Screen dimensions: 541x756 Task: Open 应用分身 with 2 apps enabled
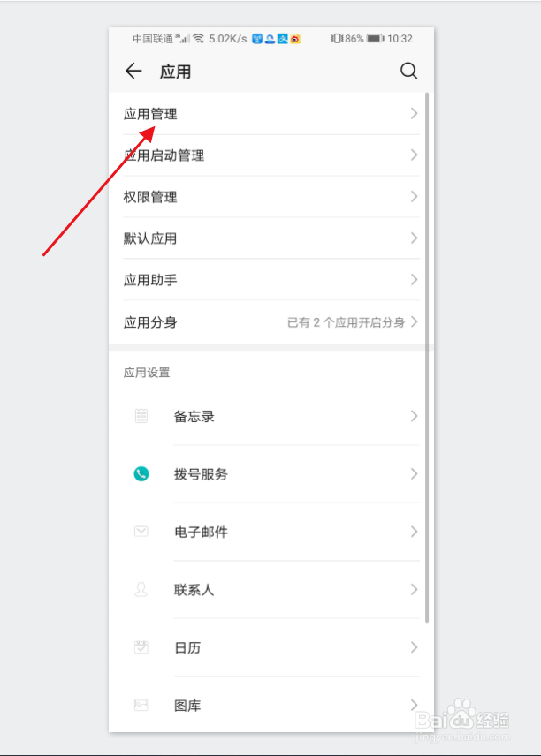(x=271, y=322)
